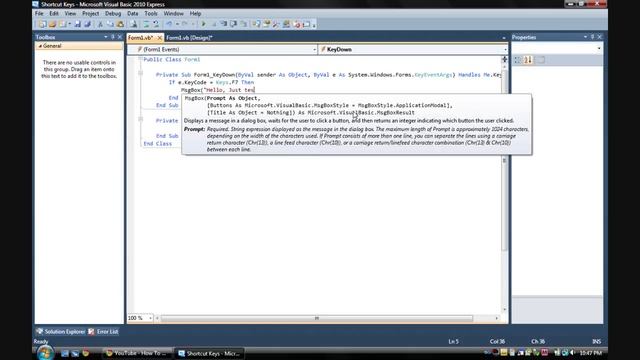Start debugging with the green play icon

pos(203,24)
